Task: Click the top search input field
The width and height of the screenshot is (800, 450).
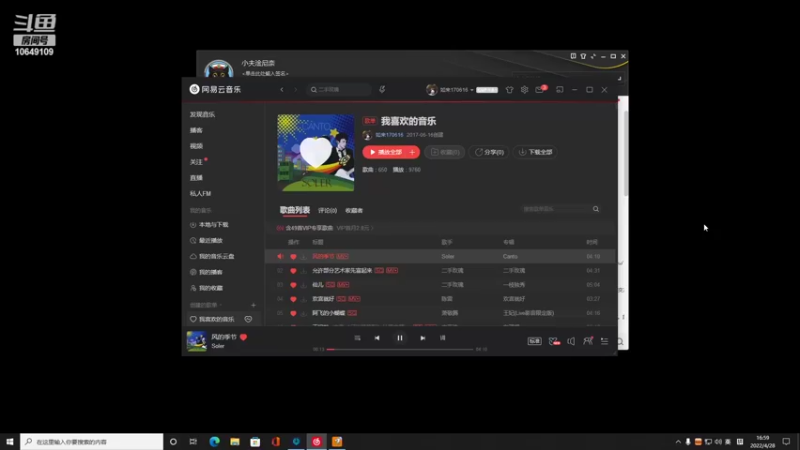Action: click(x=339, y=90)
